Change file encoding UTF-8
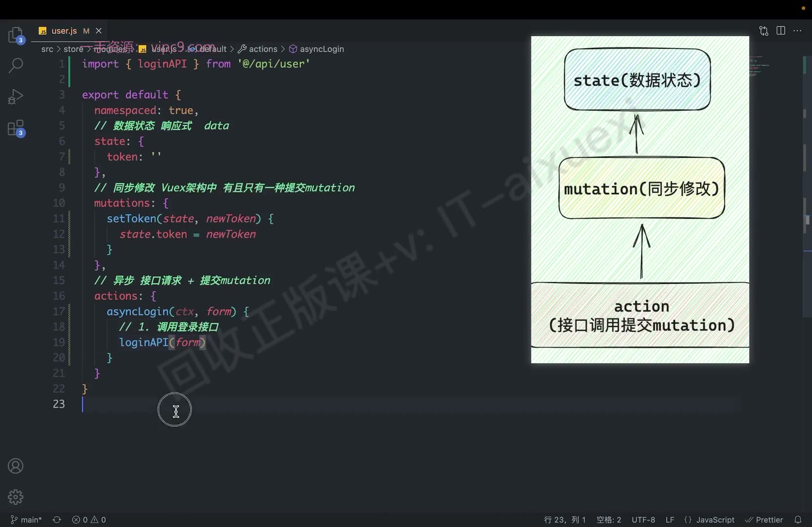 click(x=643, y=520)
